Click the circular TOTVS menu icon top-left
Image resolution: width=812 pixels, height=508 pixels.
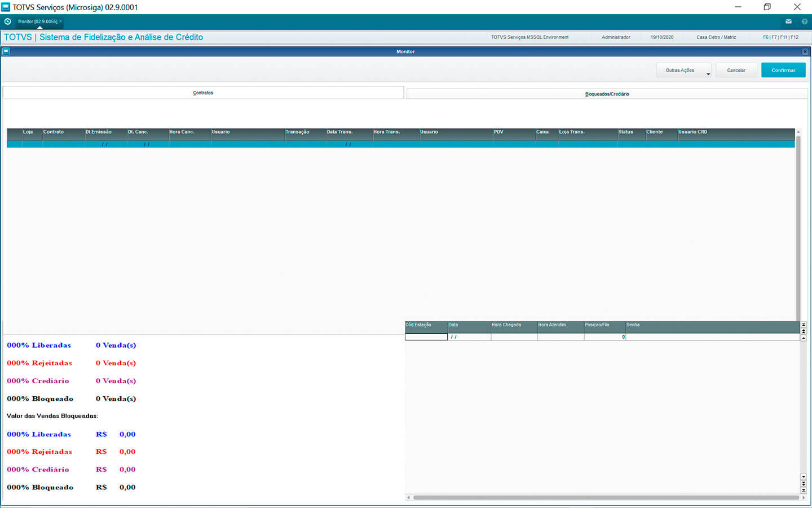[x=7, y=21]
